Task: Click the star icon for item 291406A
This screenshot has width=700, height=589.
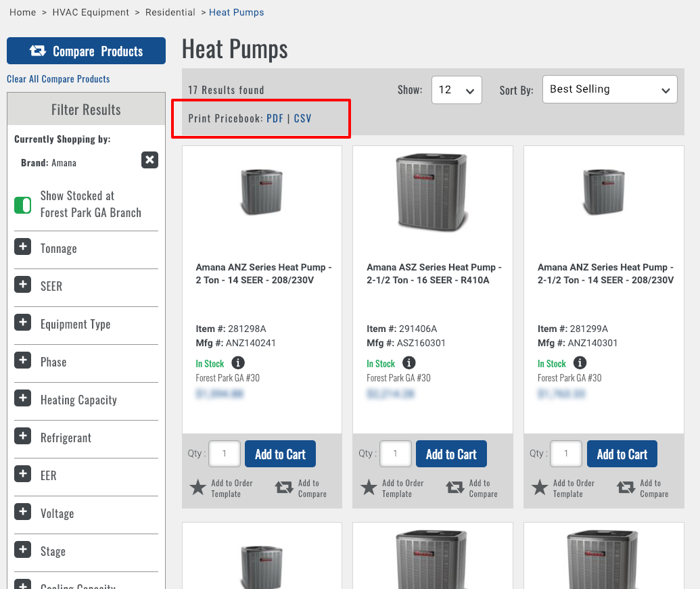Action: coord(369,488)
